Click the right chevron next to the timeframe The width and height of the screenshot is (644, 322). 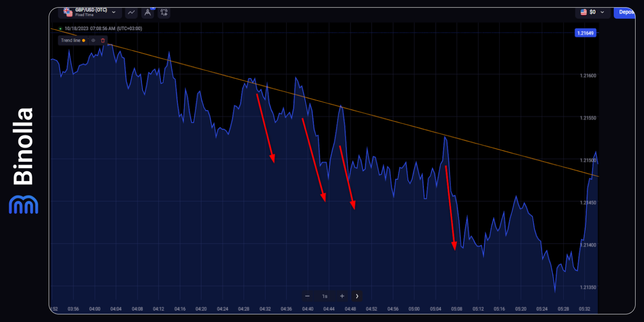pos(357,296)
